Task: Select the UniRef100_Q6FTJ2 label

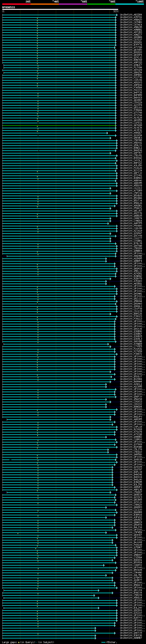Action: (x=131, y=173)
